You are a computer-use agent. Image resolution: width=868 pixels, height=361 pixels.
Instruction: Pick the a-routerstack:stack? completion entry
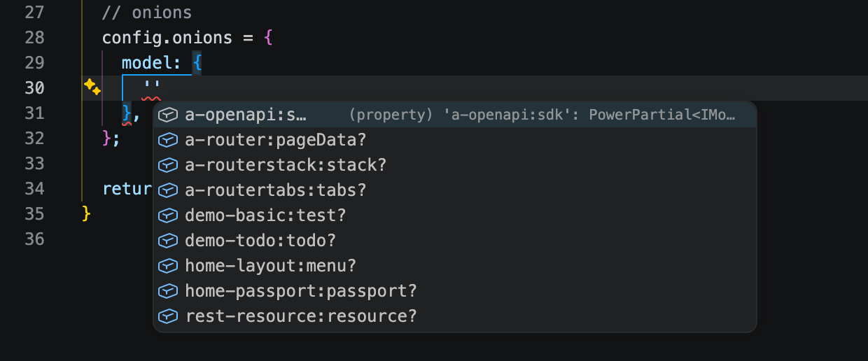pyautogui.click(x=286, y=165)
